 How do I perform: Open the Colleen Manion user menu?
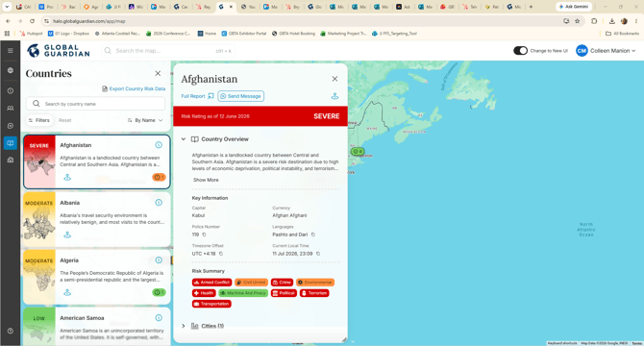pyautogui.click(x=606, y=51)
